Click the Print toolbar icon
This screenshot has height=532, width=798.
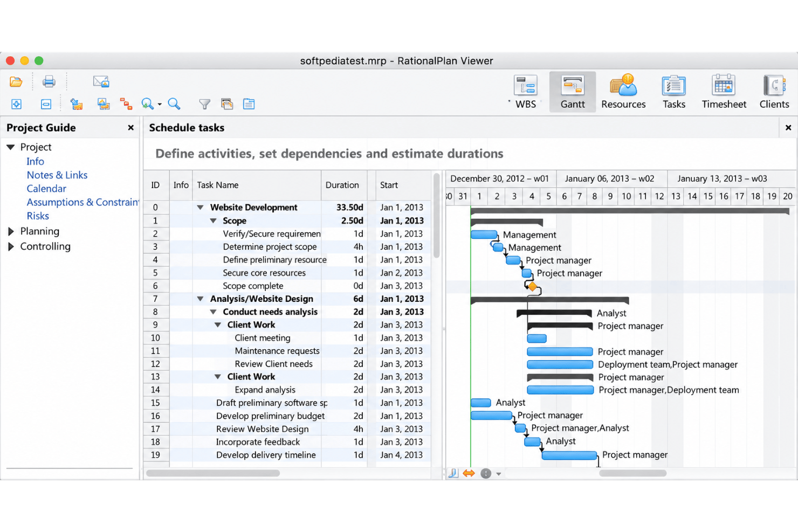coord(49,81)
